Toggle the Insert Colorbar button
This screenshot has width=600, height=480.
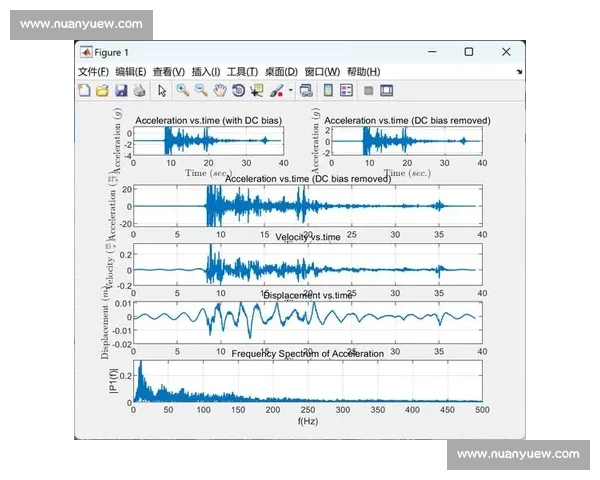tap(327, 91)
